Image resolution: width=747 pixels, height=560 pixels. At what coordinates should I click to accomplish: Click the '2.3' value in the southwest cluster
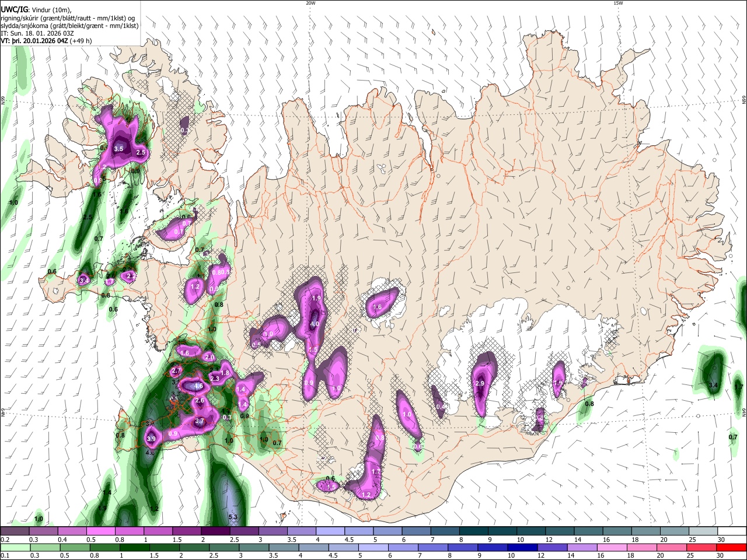click(214, 379)
